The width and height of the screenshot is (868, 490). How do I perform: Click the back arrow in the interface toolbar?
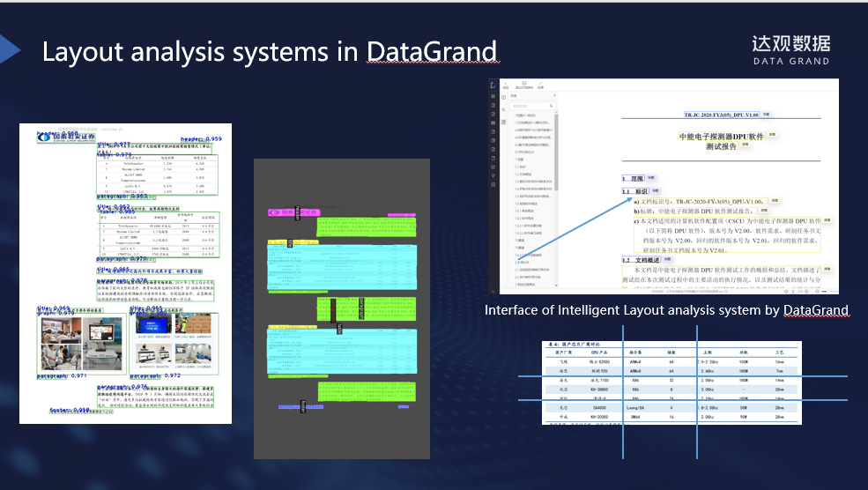(507, 84)
